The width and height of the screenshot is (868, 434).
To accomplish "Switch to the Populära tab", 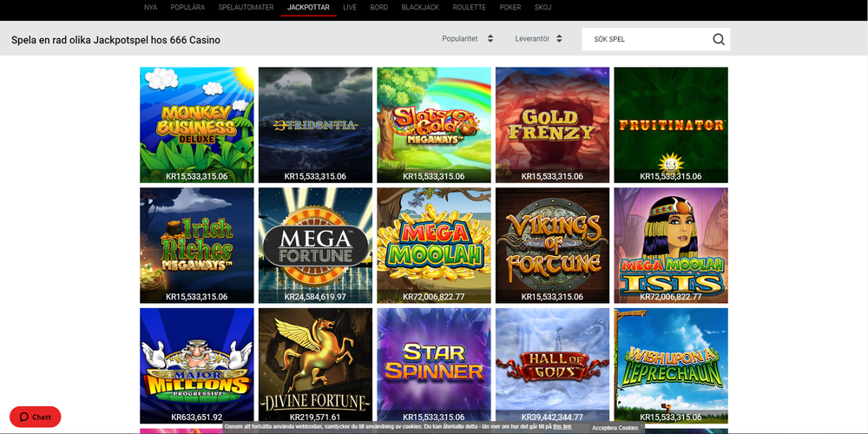I will click(187, 8).
